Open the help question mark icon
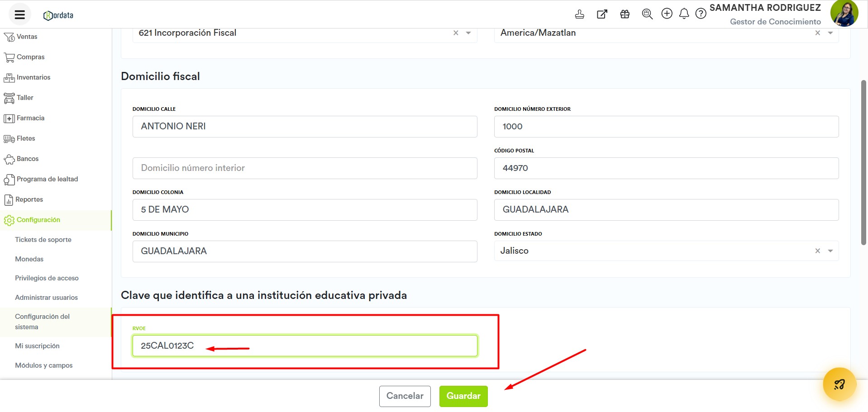This screenshot has height=412, width=868. coord(701,14)
